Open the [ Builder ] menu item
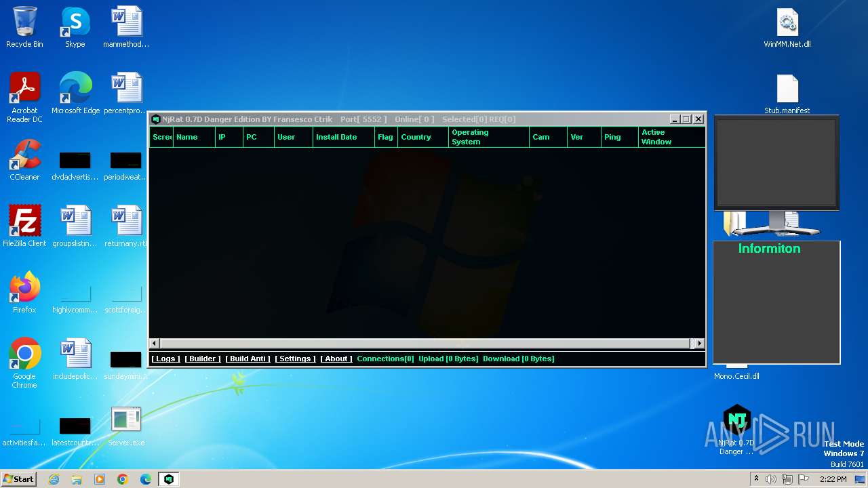Viewport: 868px width, 488px height. tap(203, 359)
